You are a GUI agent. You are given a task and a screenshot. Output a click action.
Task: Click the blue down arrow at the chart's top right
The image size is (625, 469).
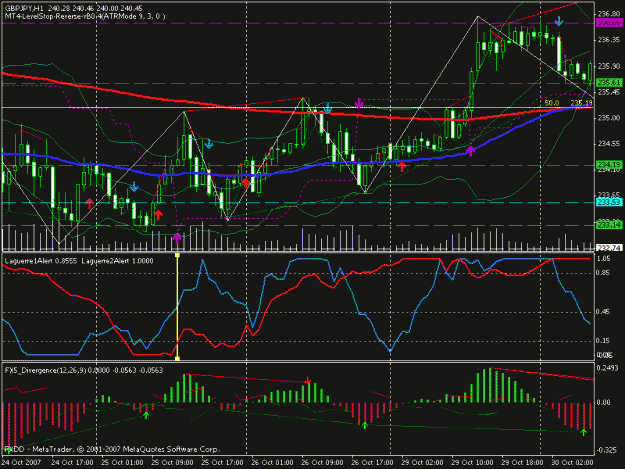click(559, 21)
